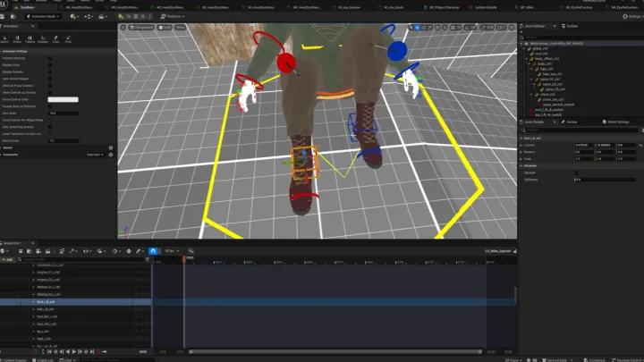Open the Constraints Selected dropdown

95,155
